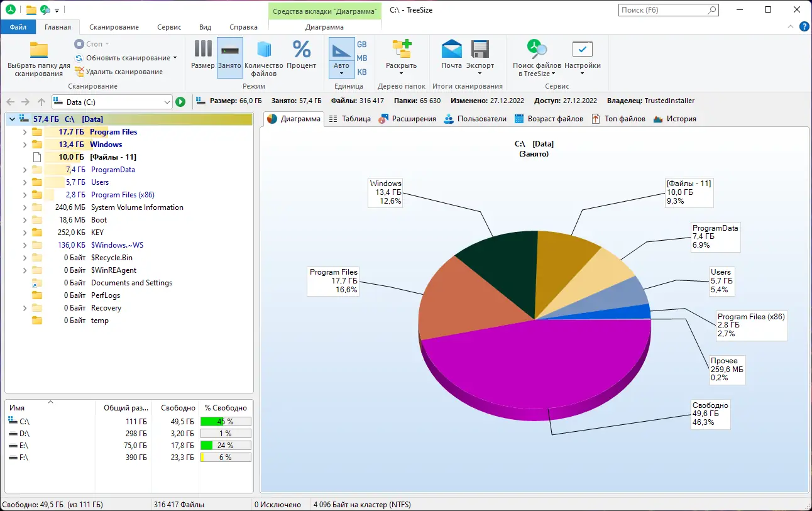Image resolution: width=812 pixels, height=511 pixels.
Task: Click the Обновить сканирование button
Action: point(125,58)
